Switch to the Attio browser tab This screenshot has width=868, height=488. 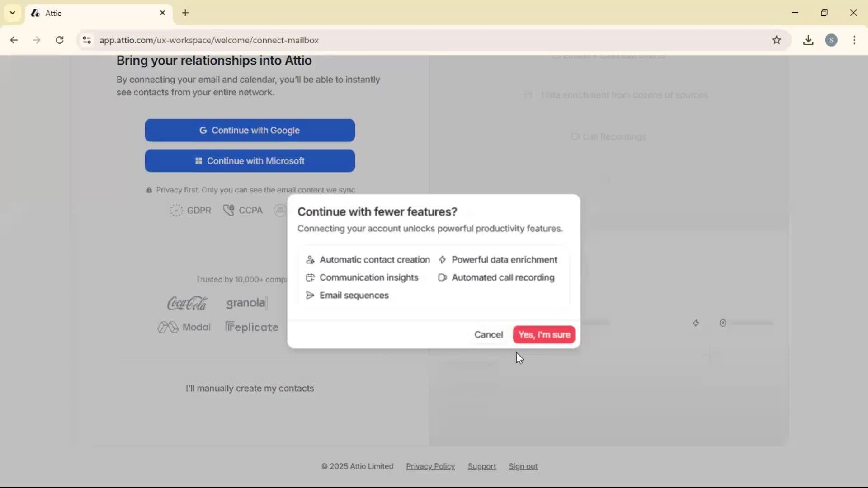(81, 13)
